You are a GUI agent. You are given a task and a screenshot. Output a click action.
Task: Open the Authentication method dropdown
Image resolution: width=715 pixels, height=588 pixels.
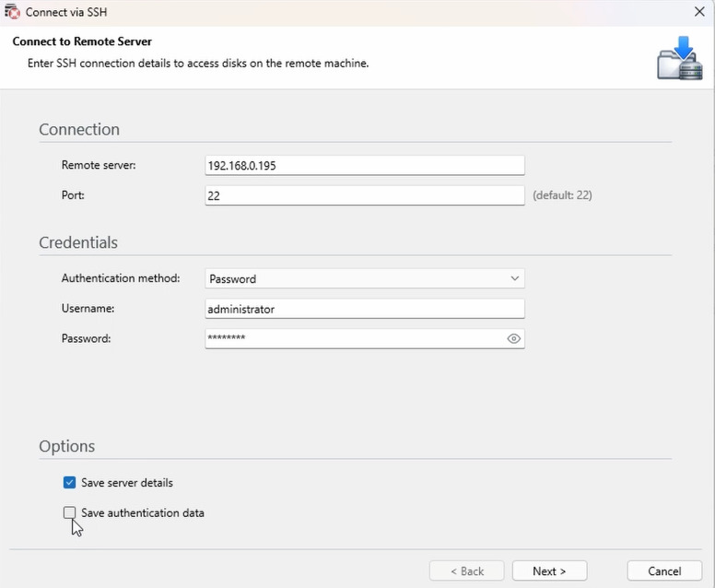click(x=365, y=278)
